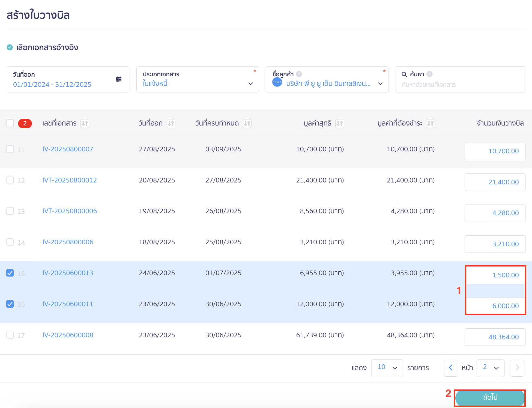Image resolution: width=532 pixels, height=408 pixels.
Task: Go to previous page arrow
Action: coord(451,368)
